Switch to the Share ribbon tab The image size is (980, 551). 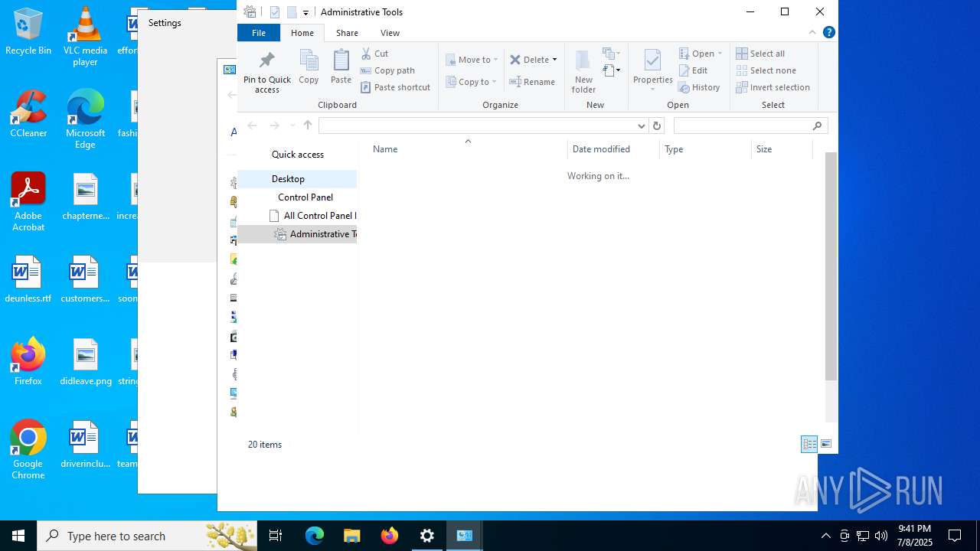pyautogui.click(x=347, y=33)
